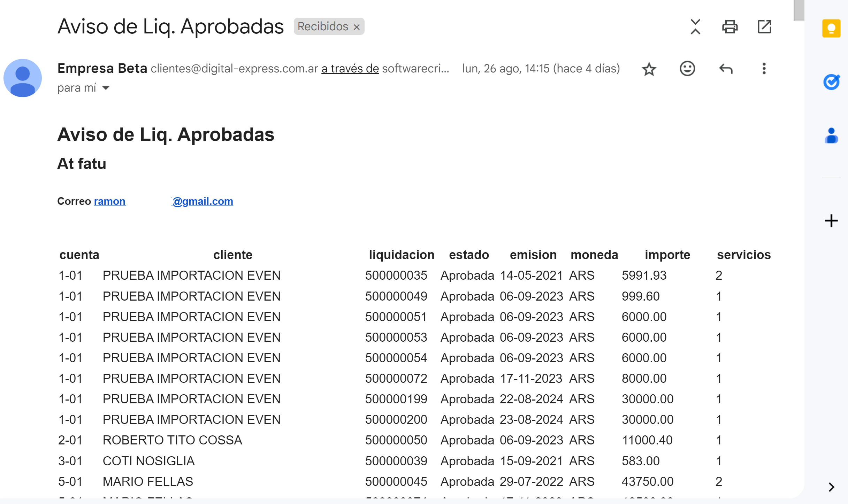Viewport: 848px width, 504px height.
Task: Open the Google Keep side panel
Action: tap(831, 28)
